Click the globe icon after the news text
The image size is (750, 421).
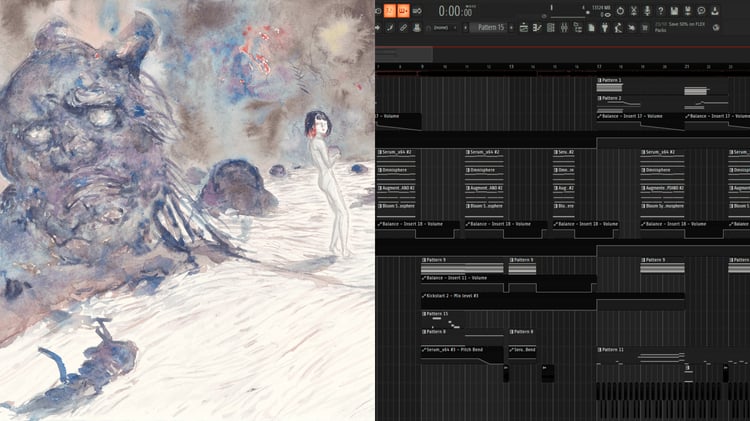716,28
